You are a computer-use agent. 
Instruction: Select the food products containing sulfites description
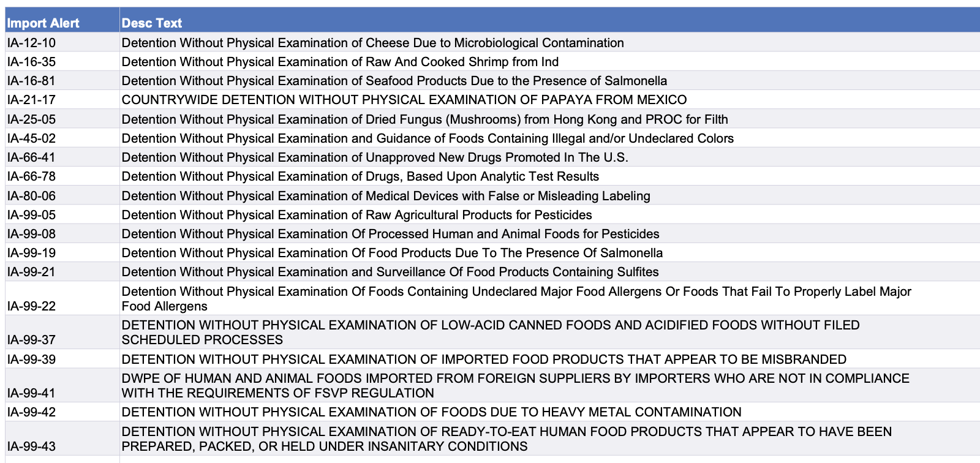(390, 272)
